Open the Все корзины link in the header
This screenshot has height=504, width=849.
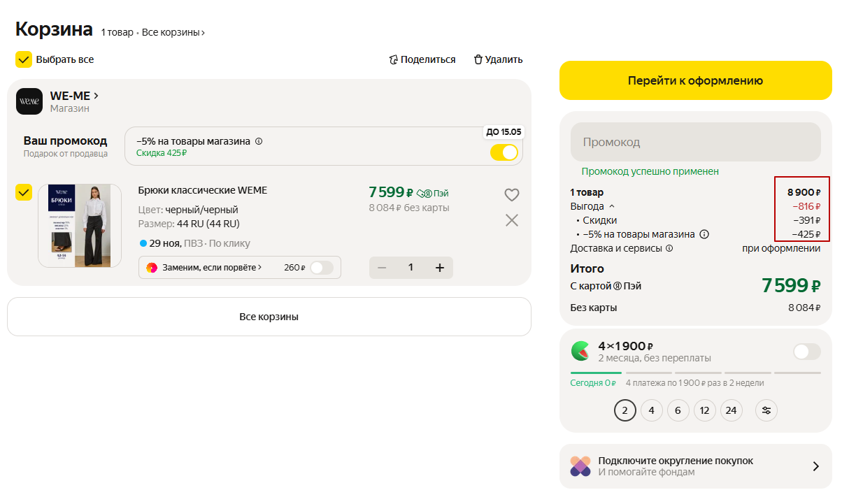pyautogui.click(x=173, y=32)
